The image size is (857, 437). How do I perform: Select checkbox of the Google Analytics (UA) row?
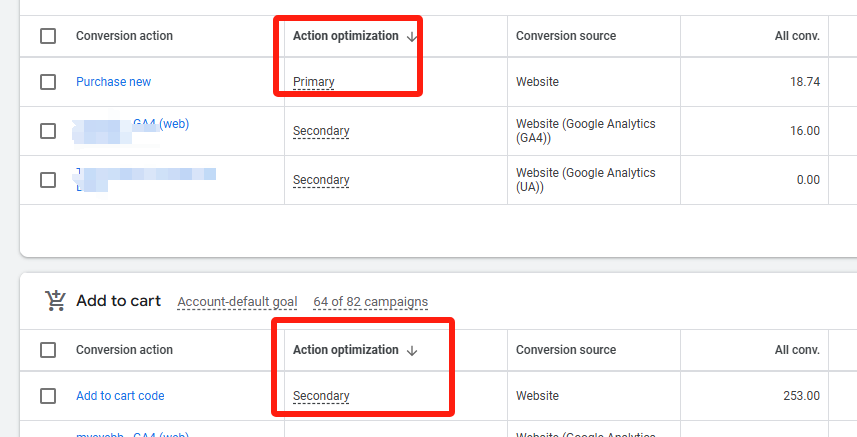(48, 180)
